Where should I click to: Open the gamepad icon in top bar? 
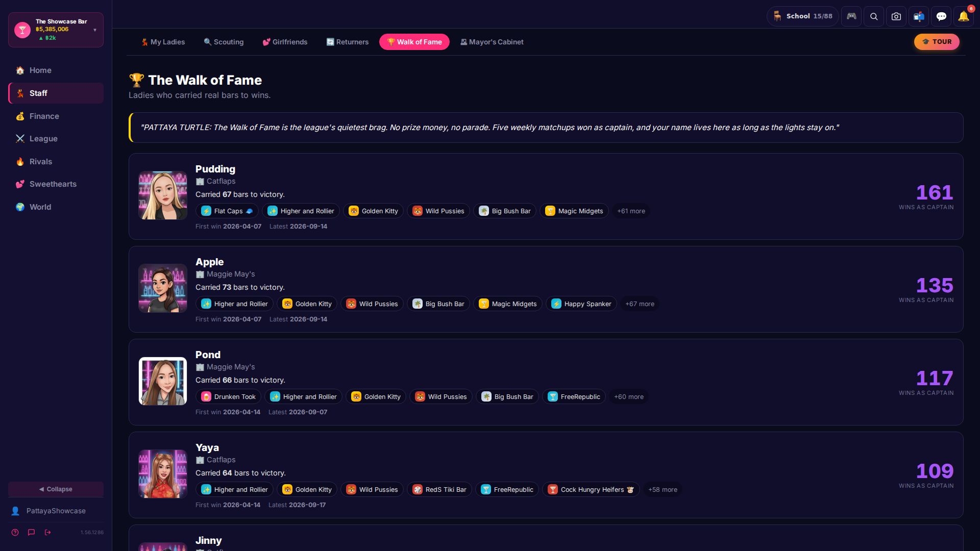click(x=851, y=16)
